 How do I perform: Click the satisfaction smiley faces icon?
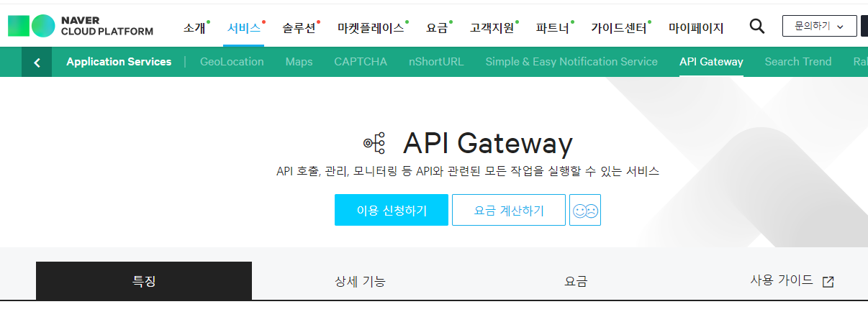tap(585, 210)
